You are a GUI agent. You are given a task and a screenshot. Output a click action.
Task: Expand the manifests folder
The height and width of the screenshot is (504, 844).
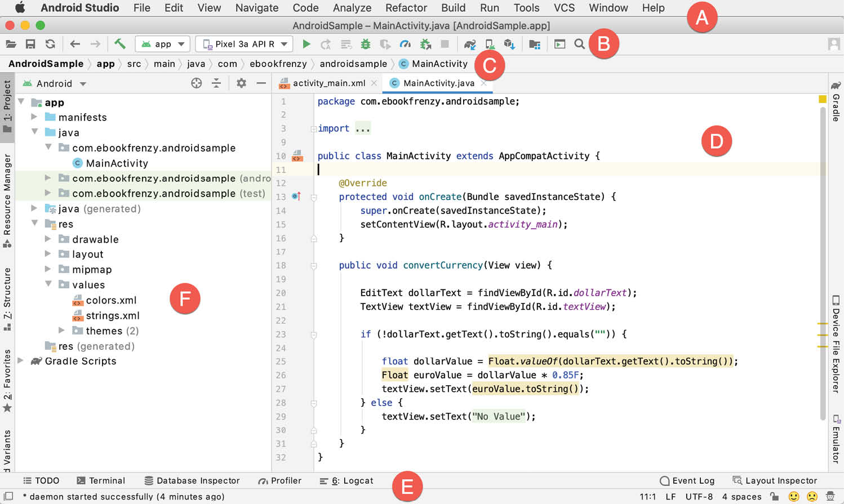[34, 117]
